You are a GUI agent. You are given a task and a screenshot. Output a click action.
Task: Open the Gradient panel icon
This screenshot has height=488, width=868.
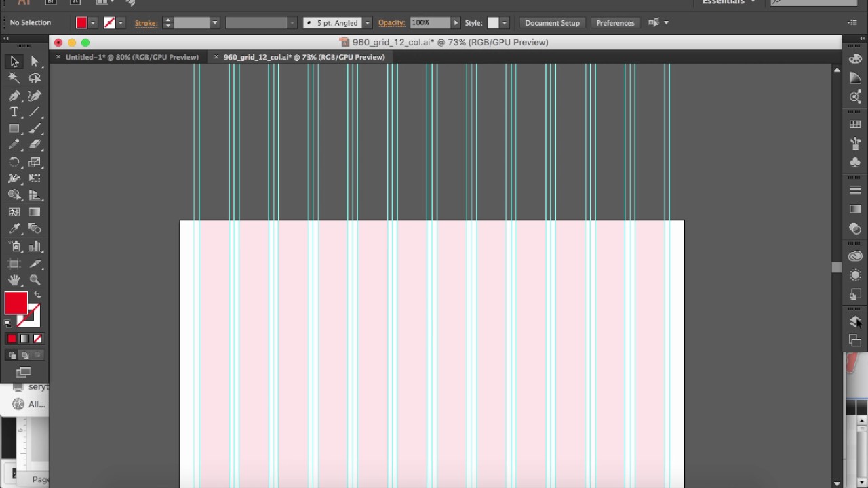(855, 209)
